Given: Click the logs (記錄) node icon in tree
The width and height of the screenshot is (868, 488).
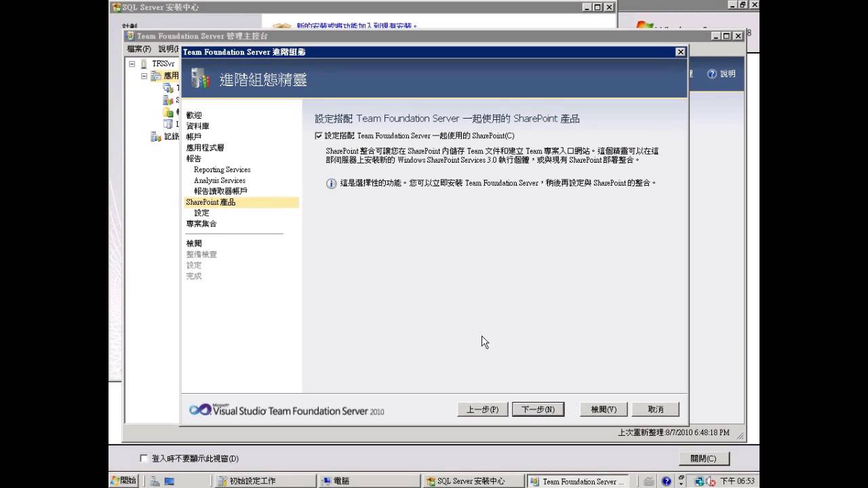Looking at the screenshot, I should point(156,136).
